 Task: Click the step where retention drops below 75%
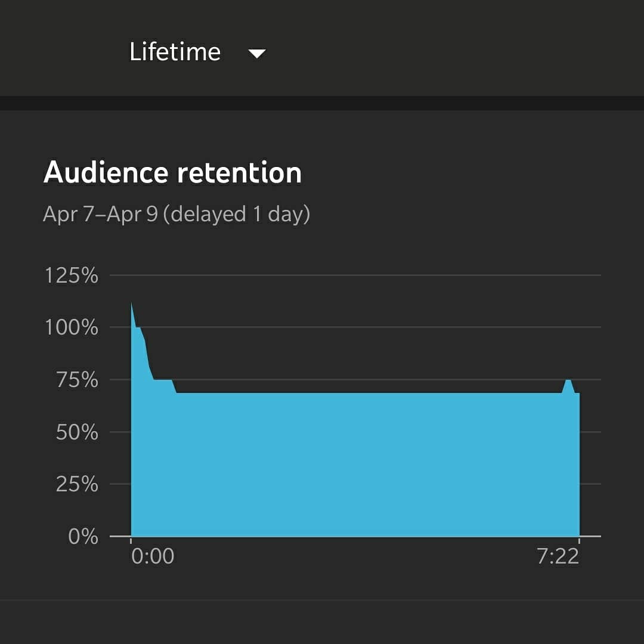coord(174,386)
